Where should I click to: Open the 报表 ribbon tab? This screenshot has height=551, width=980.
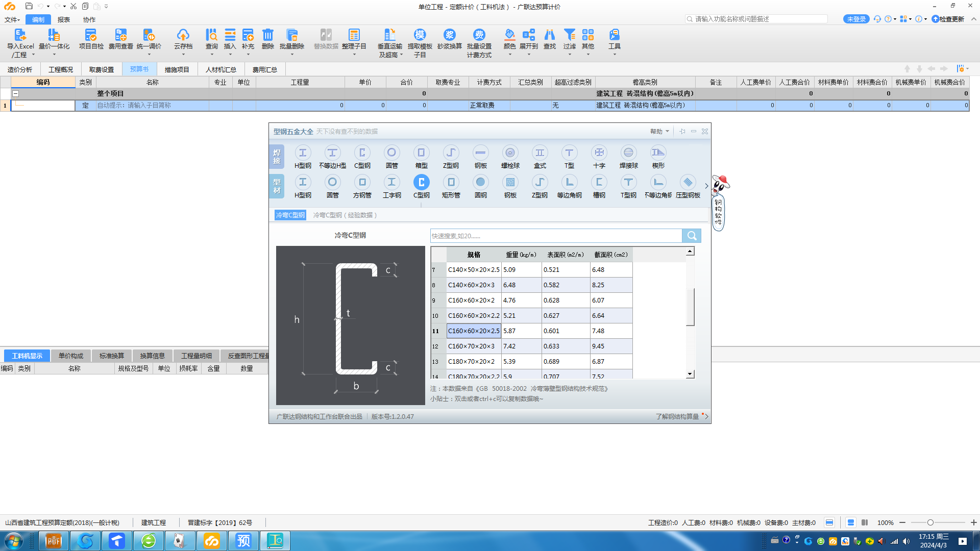click(64, 19)
